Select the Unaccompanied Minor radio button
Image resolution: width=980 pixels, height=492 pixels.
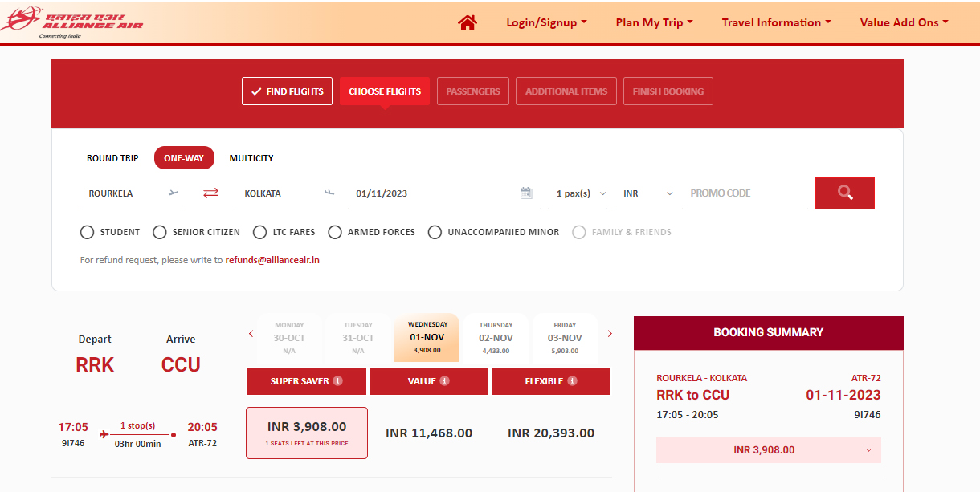pyautogui.click(x=435, y=232)
